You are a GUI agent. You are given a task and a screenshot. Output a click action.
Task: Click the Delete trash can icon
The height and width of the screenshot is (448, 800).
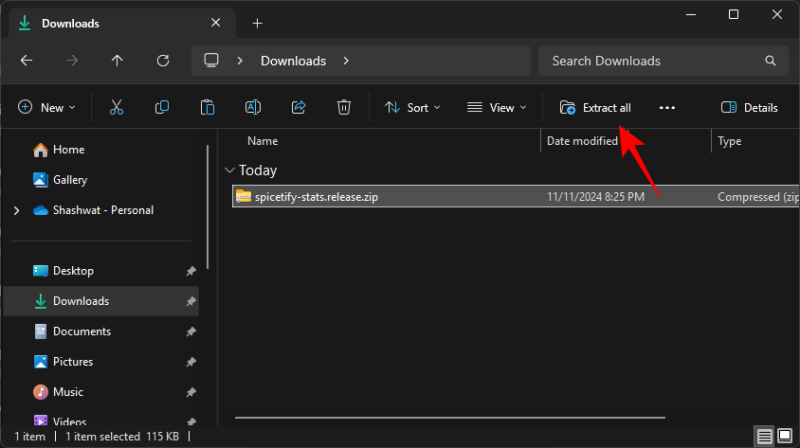[343, 107]
